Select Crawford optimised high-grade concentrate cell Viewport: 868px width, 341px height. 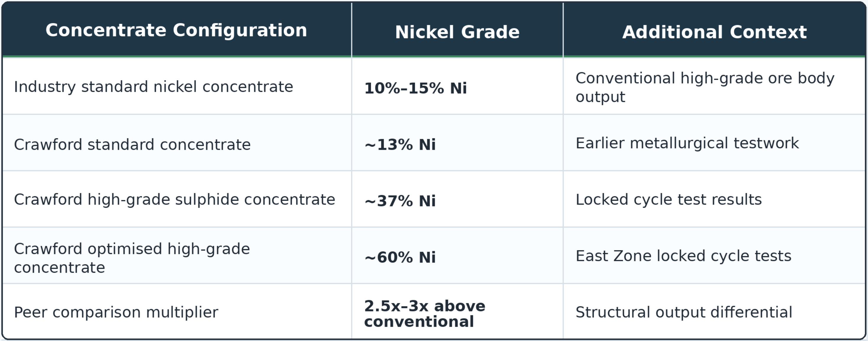click(x=176, y=256)
